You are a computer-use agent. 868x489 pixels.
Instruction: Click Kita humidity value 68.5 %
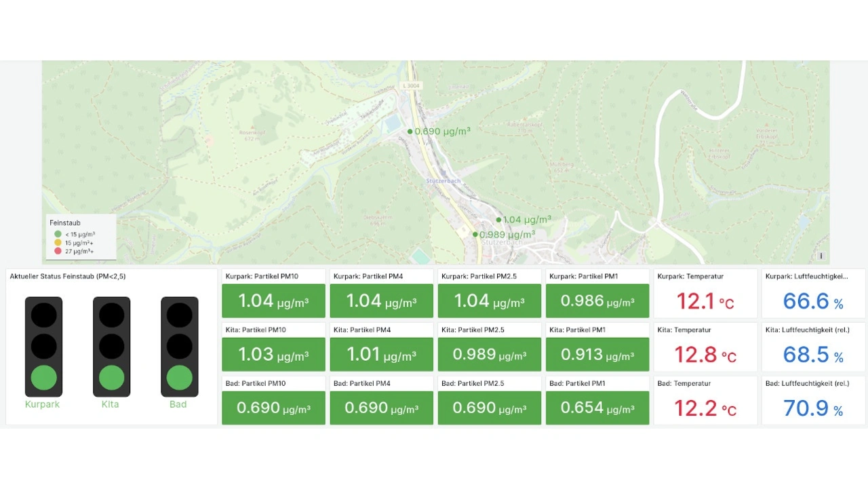point(812,355)
